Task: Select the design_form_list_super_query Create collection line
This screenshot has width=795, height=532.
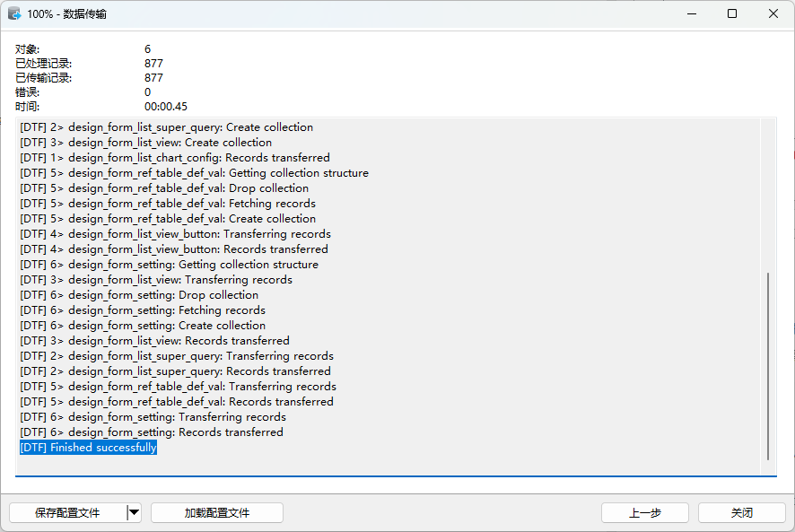Action: 166,127
